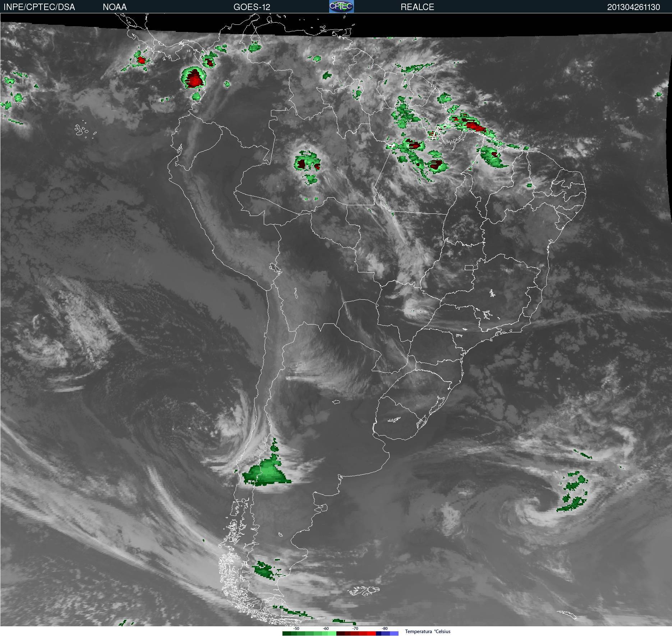This screenshot has width=672, height=636.
Task: Click the blue segment of the temperature color bar
Action: 387,633
